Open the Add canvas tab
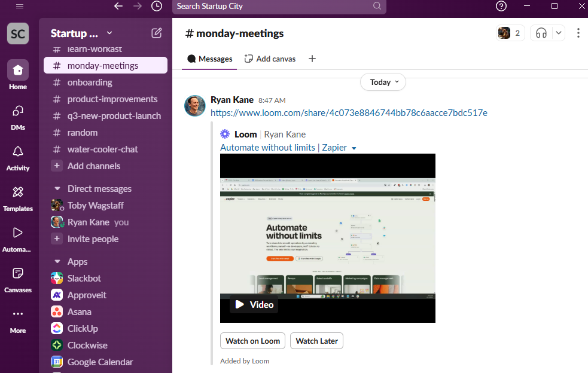This screenshot has height=373, width=588. (x=270, y=59)
